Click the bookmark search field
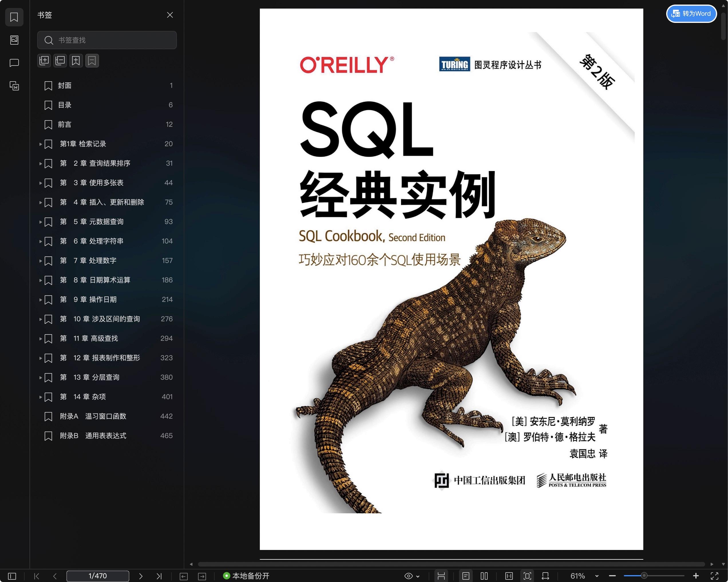728x582 pixels. tap(107, 40)
